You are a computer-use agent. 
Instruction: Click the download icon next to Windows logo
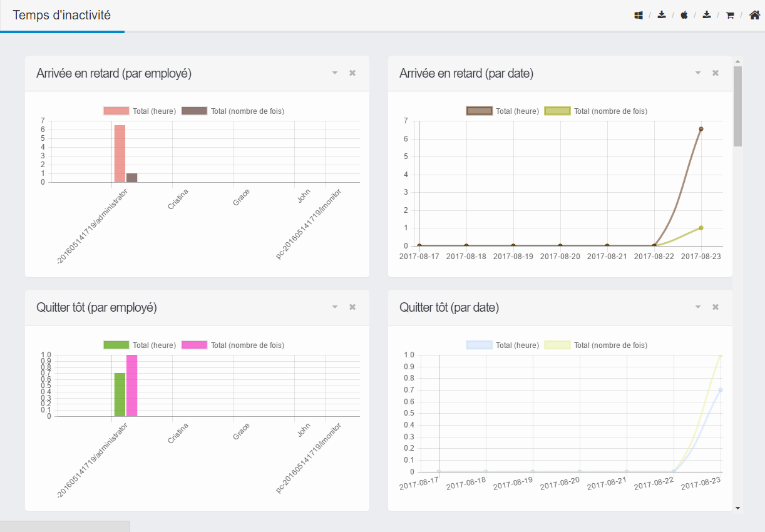coord(662,15)
